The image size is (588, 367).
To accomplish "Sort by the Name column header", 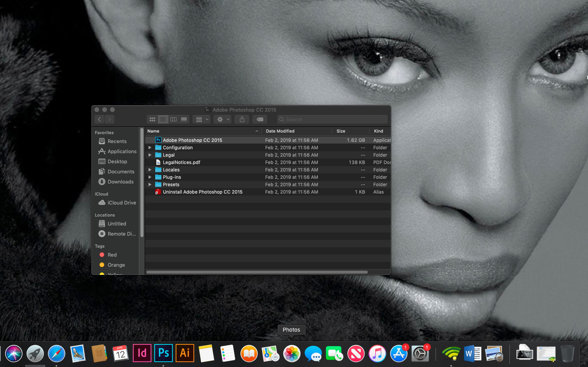I will tap(203, 131).
